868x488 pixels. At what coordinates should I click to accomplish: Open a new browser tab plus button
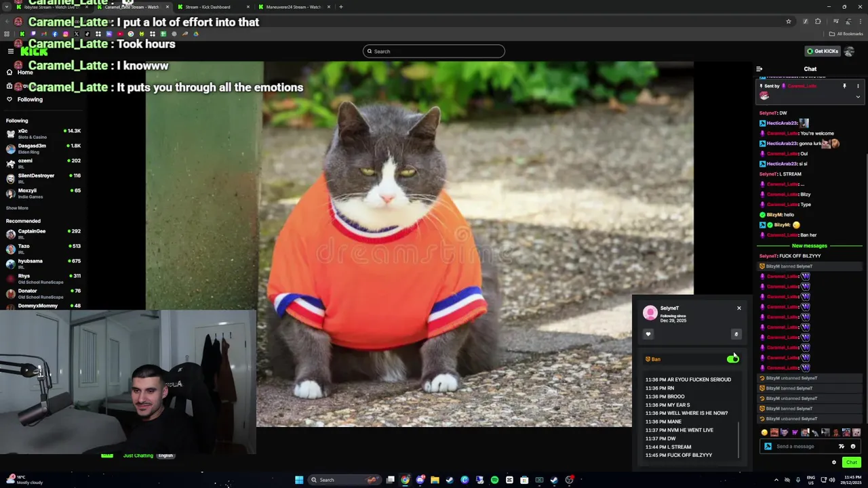tap(341, 7)
